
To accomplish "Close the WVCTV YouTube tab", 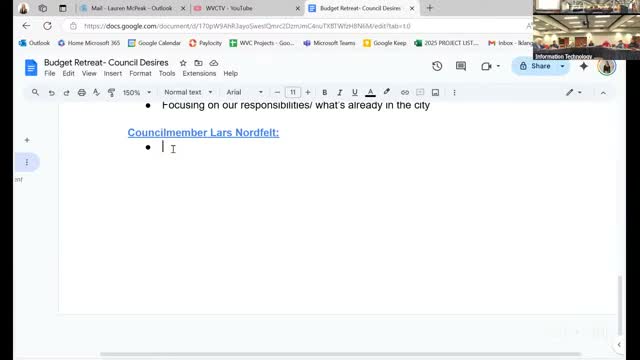I will (x=298, y=8).
